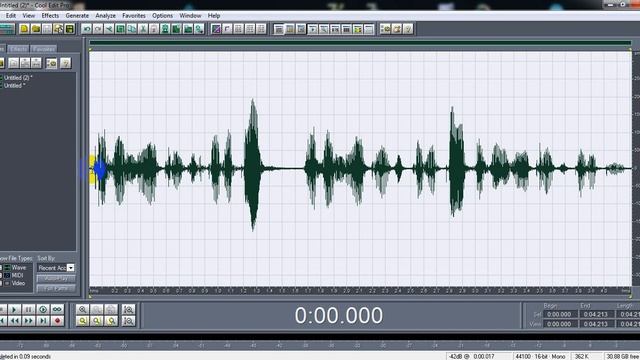This screenshot has height=360, width=640.
Task: Fast forward with the double right arrows
Action: click(29, 321)
